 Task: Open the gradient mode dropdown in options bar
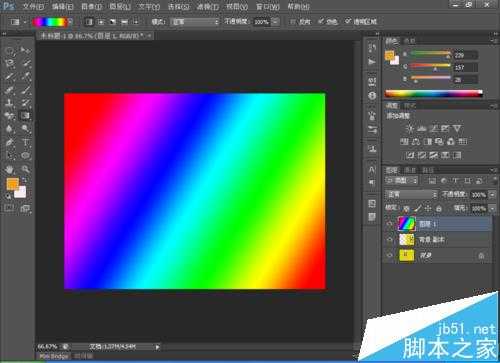point(195,22)
